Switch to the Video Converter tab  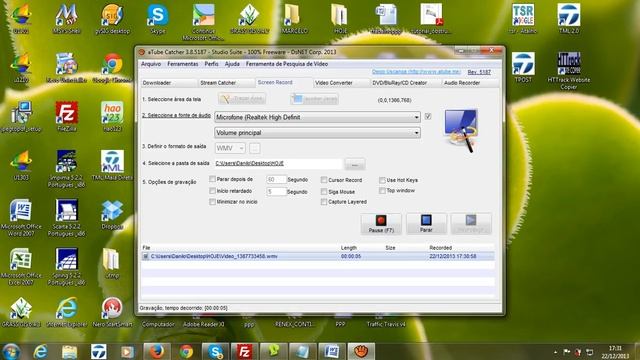[341, 83]
